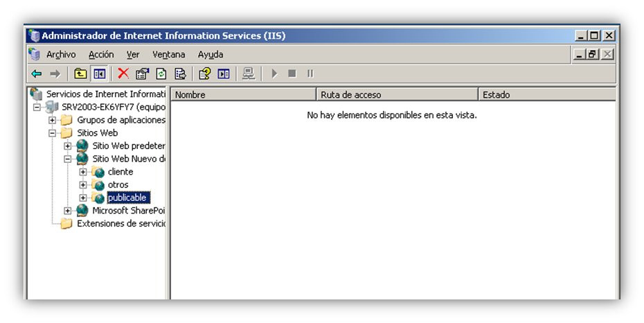Viewport: 644px width, 323px height.
Task: Go up one level with folder icon
Action: point(80,74)
